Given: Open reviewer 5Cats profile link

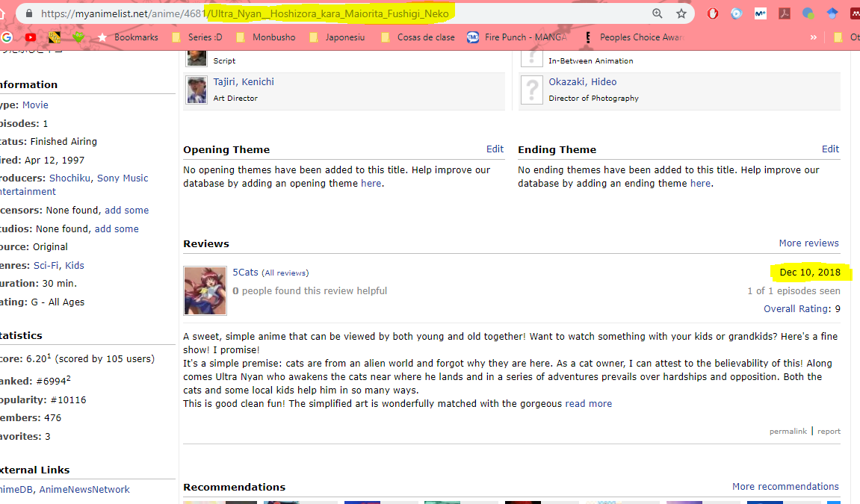Looking at the screenshot, I should tap(245, 273).
